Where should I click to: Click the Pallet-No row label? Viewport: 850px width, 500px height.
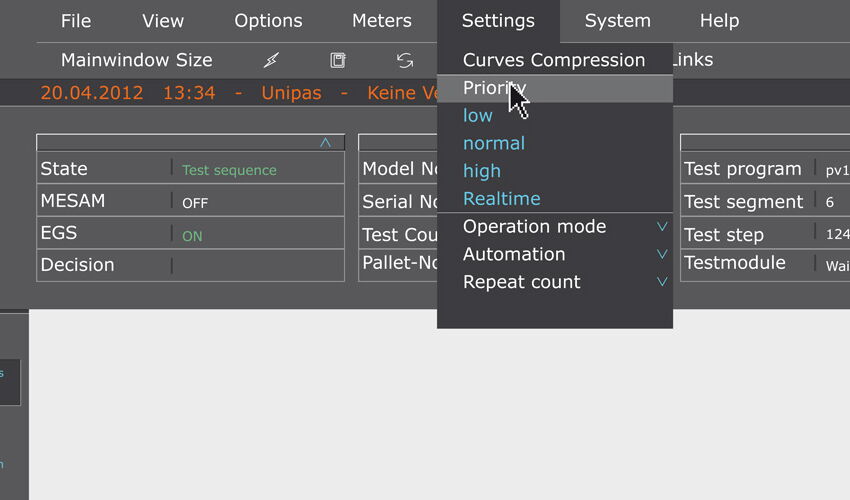(x=400, y=262)
